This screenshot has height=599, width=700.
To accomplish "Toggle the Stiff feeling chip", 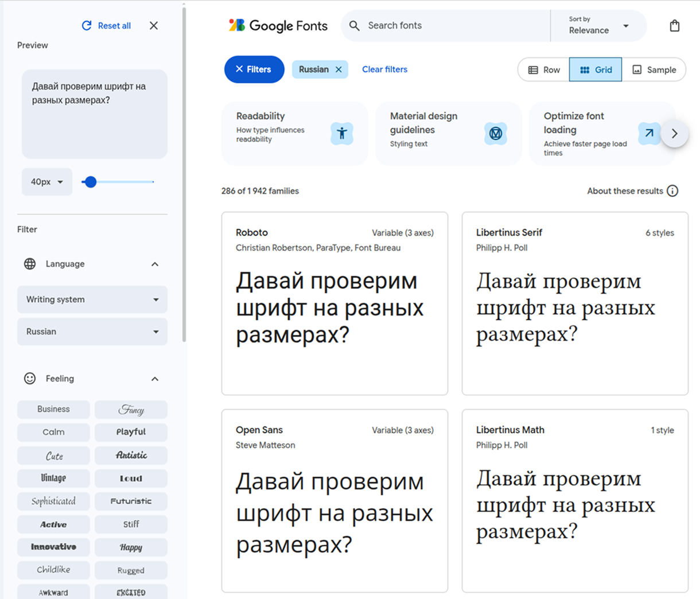I will 131,524.
